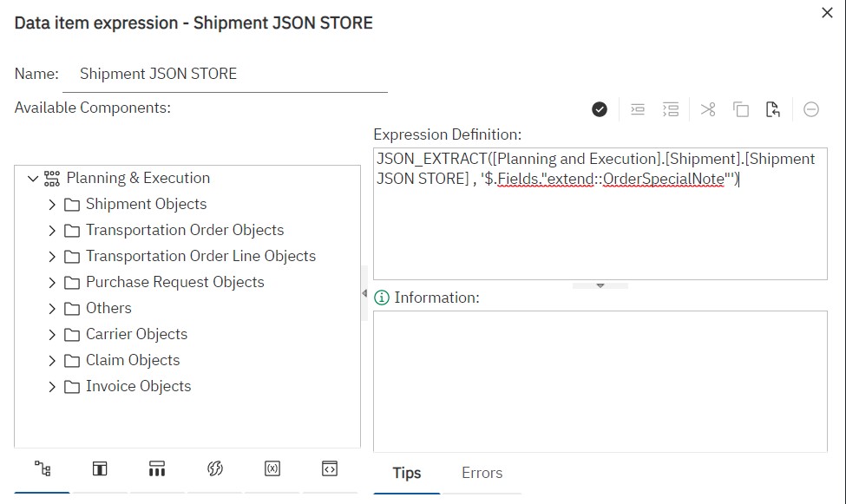Select the Tips tab
This screenshot has height=504, width=846.
pos(406,473)
